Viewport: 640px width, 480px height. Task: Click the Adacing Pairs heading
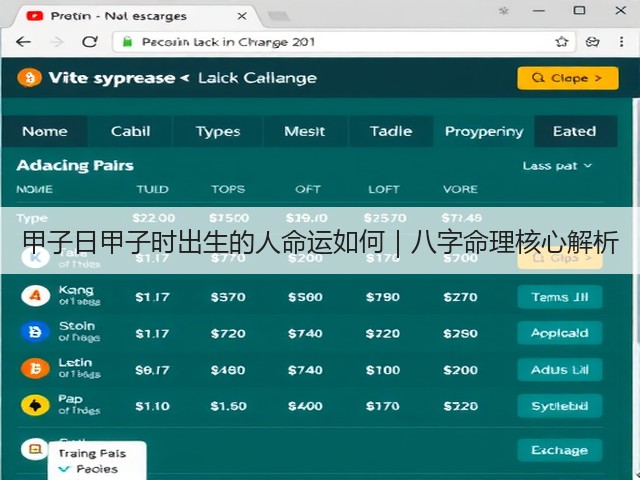(75, 165)
